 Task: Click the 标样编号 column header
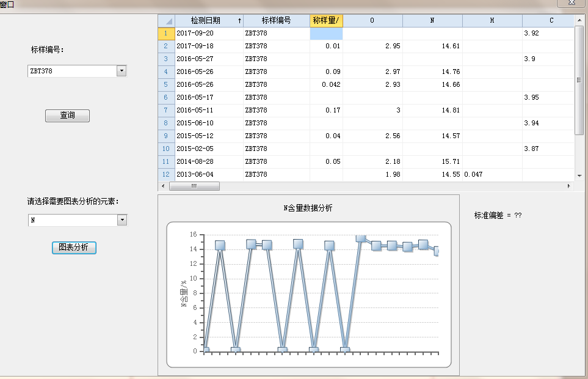click(277, 21)
